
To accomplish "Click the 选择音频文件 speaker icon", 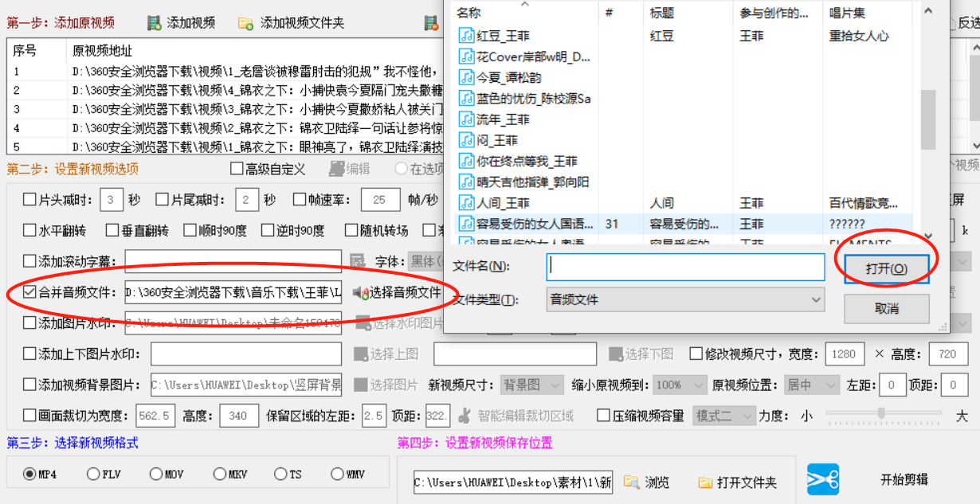I will coord(361,293).
